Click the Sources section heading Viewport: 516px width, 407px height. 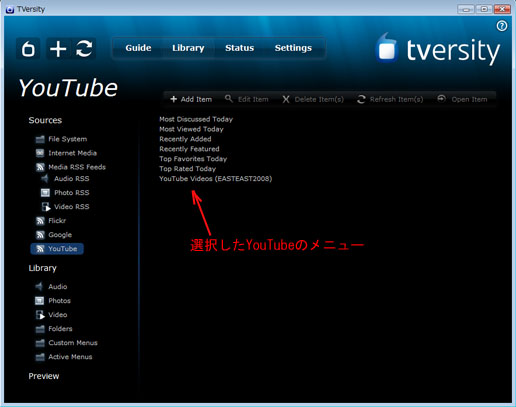point(45,120)
